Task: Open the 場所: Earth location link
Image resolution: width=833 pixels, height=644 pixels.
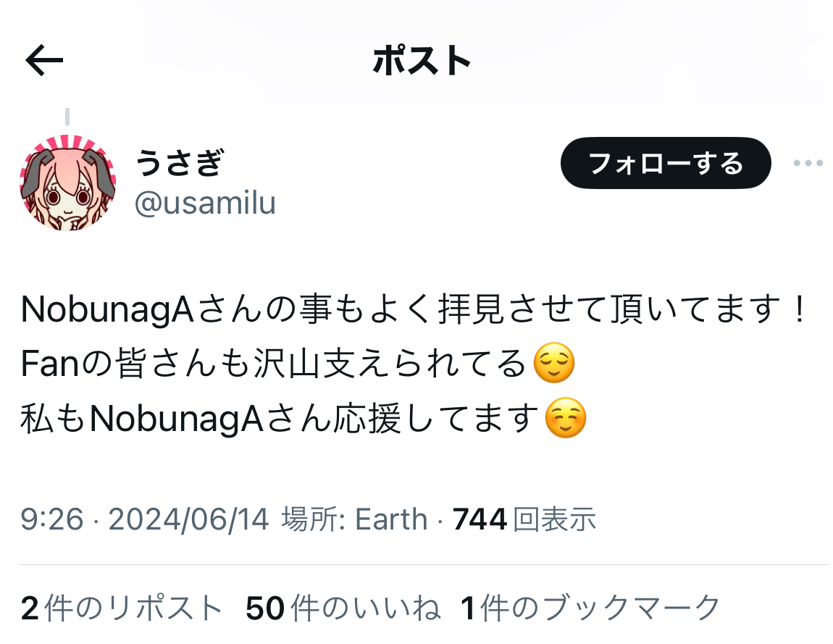Action: [354, 519]
